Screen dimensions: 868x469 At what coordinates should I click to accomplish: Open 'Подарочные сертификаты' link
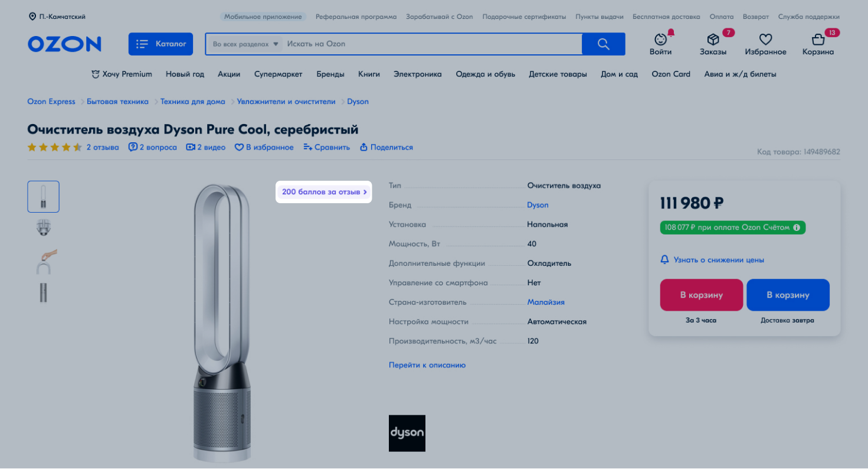pos(524,17)
